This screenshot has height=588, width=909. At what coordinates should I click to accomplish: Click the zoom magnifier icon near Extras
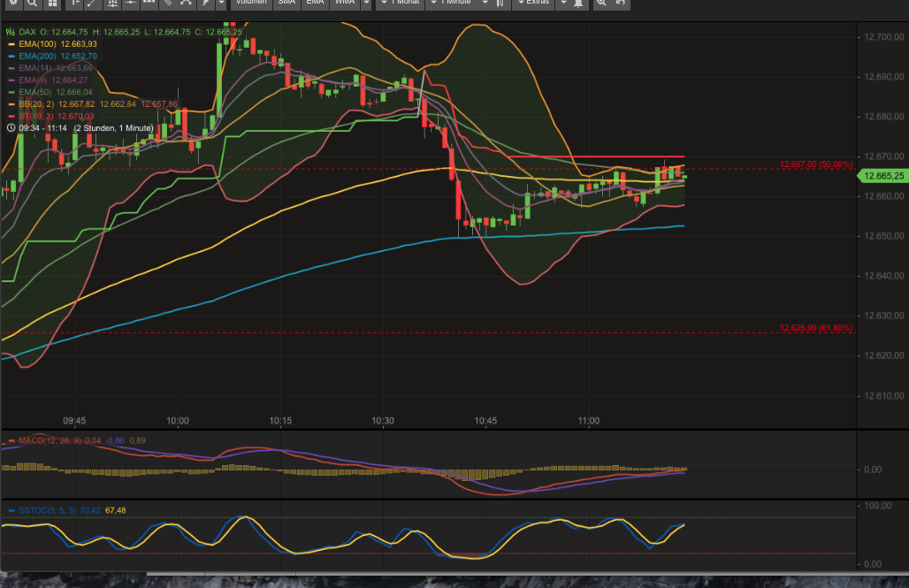[601, 3]
